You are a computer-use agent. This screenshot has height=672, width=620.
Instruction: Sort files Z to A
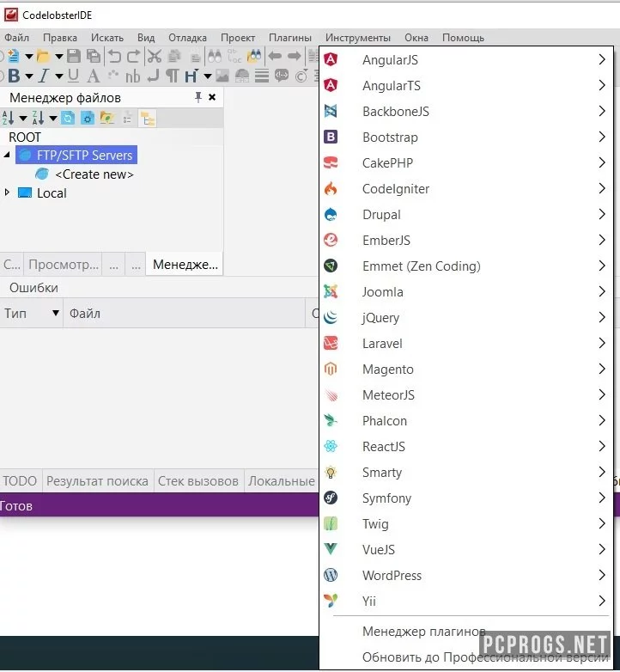pos(38,118)
